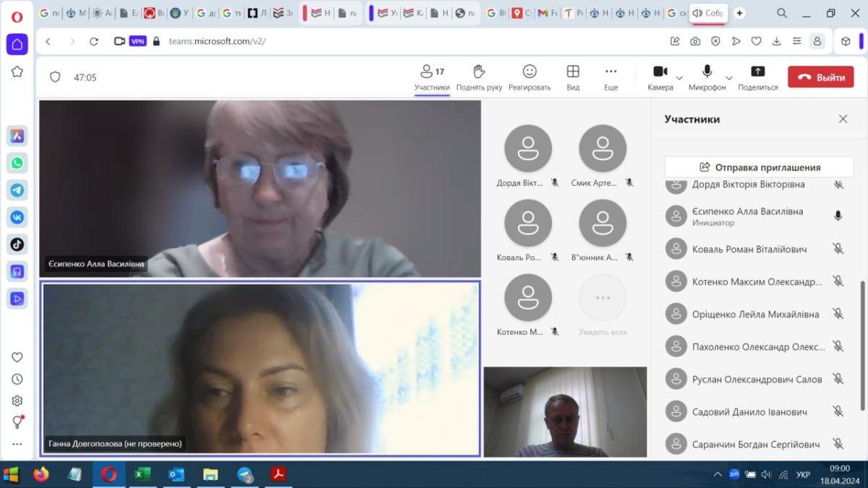This screenshot has width=868, height=488.
Task: Click the Отправка приглашения invite button
Action: [x=759, y=167]
